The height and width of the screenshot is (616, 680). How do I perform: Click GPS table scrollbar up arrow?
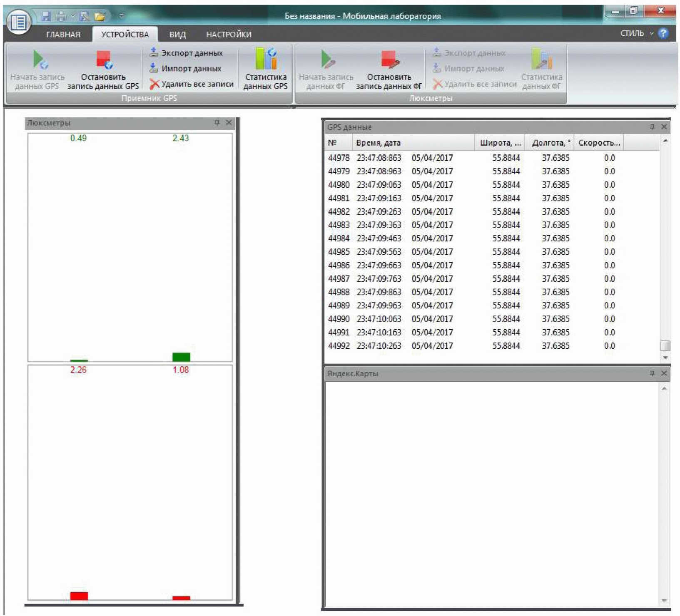[x=665, y=141]
